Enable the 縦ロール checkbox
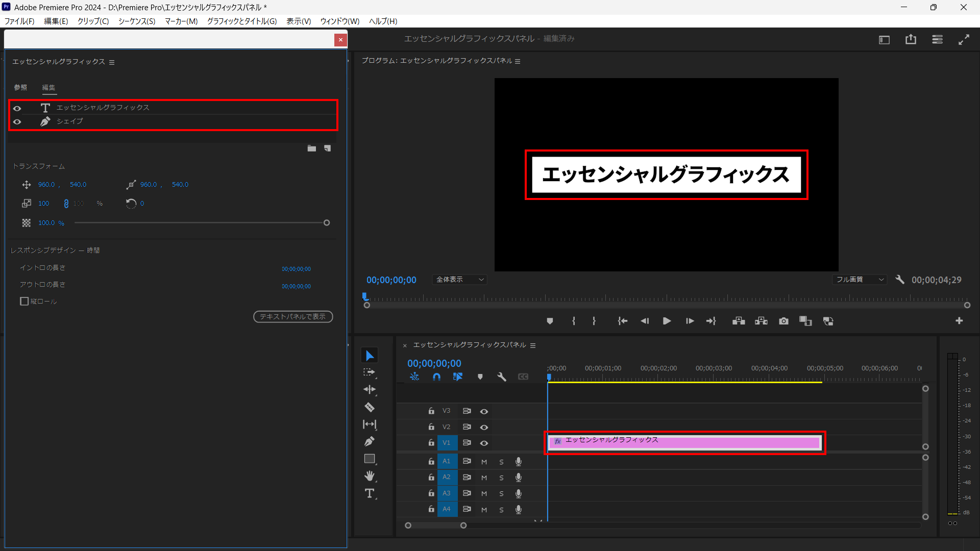Screen dimensions: 980x551 (x=24, y=302)
